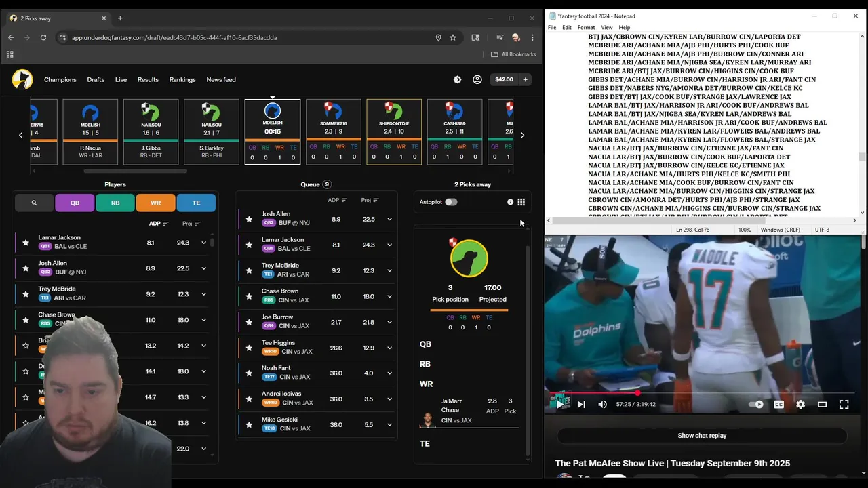Expand Mike Gesicki queue row
Viewport: 868px width, 488px height.
click(x=389, y=426)
